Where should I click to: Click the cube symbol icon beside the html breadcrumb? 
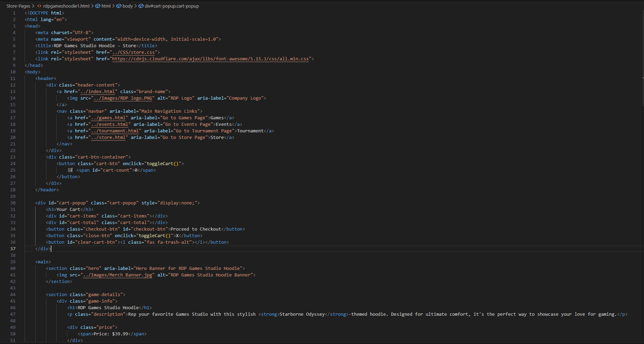[98, 6]
